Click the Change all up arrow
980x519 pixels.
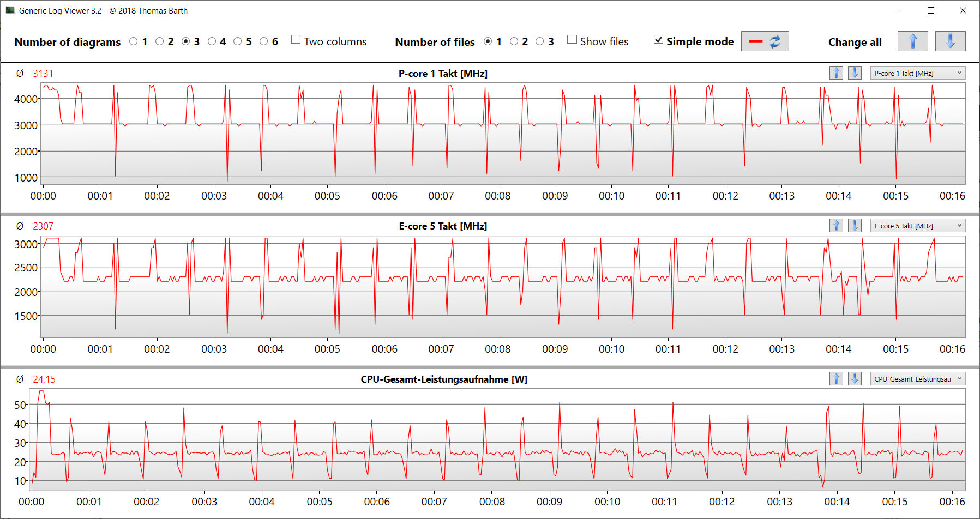pyautogui.click(x=912, y=41)
